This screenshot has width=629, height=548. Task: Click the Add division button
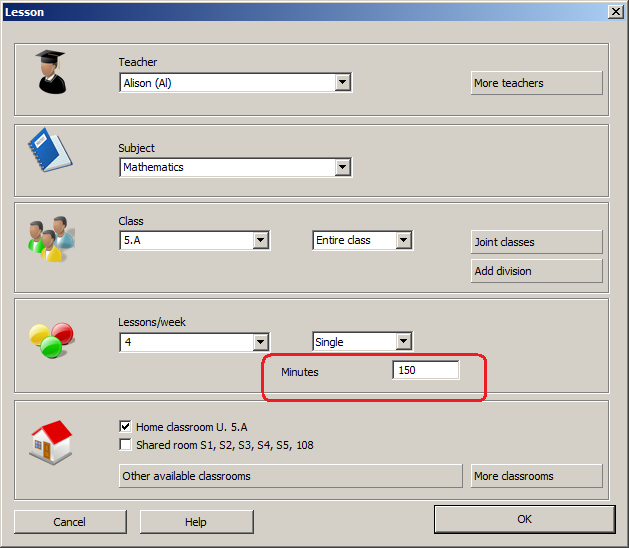pos(536,271)
